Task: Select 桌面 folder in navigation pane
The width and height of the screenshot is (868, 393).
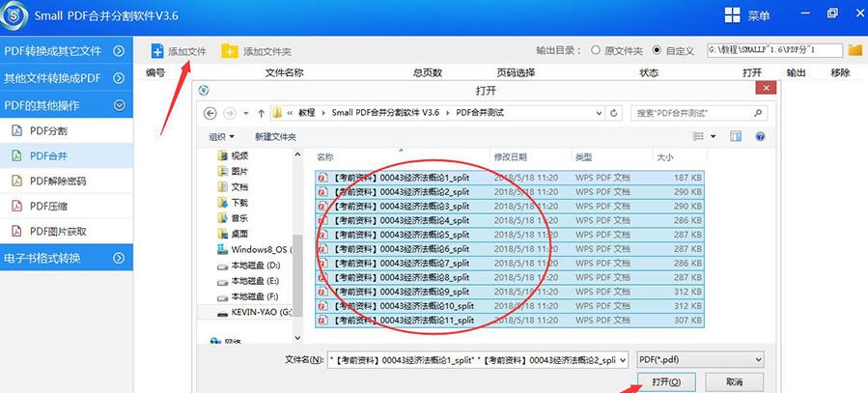Action: pos(233,234)
